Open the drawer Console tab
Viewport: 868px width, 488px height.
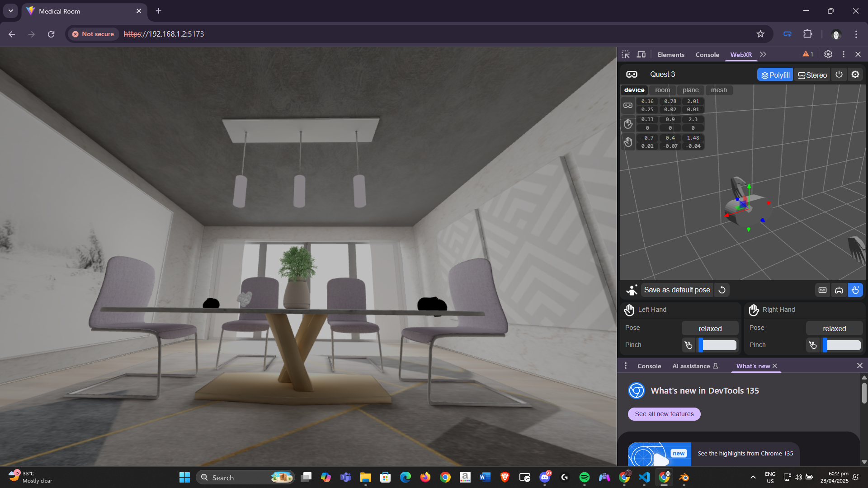pos(649,366)
